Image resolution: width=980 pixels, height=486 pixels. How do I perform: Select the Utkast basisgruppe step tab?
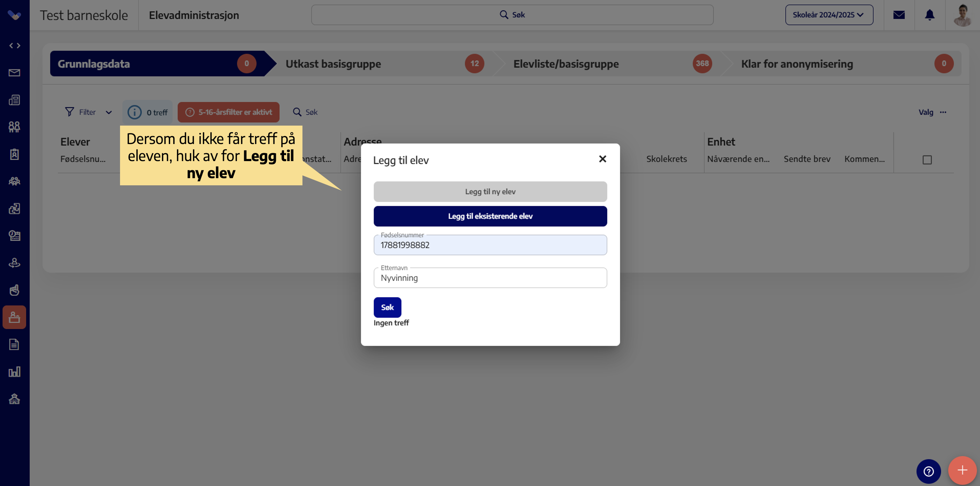pos(384,63)
